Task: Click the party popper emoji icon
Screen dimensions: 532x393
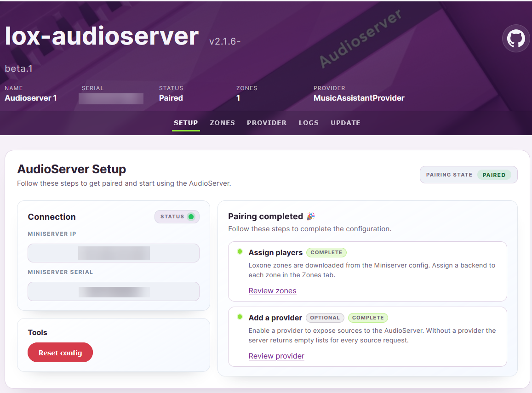Action: click(311, 216)
